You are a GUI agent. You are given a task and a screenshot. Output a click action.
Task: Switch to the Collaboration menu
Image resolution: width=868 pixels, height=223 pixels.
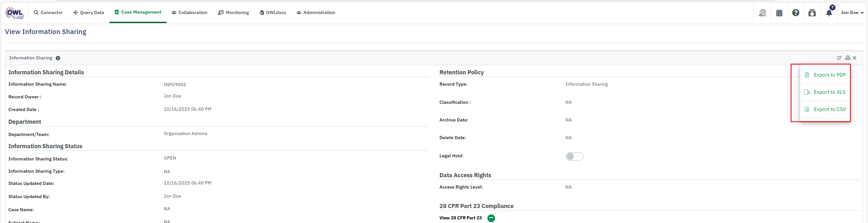coord(190,13)
